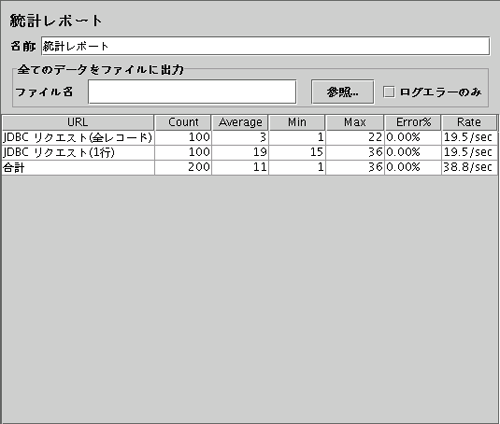Click the URL column header
Screen dimensions: 500x424
(x=78, y=122)
